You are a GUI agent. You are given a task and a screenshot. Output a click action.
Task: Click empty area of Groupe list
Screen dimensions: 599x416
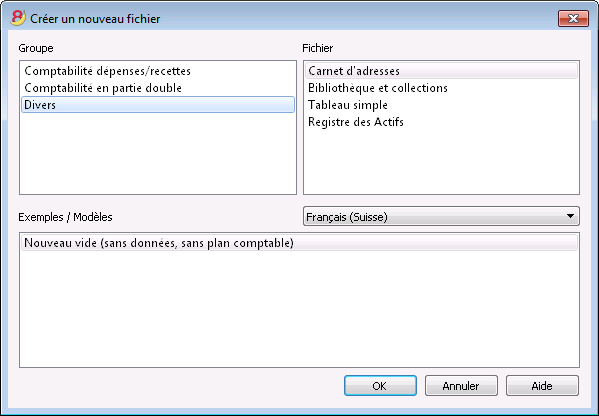click(158, 157)
